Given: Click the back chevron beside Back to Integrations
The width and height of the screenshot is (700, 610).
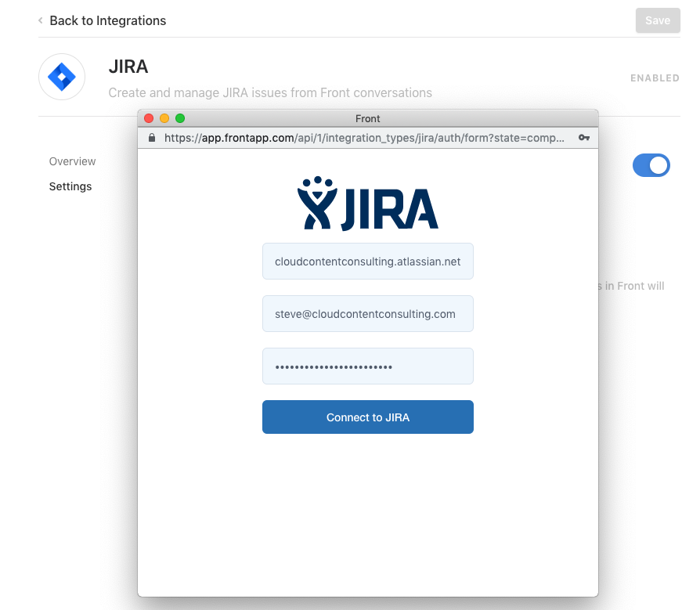Looking at the screenshot, I should pos(41,20).
